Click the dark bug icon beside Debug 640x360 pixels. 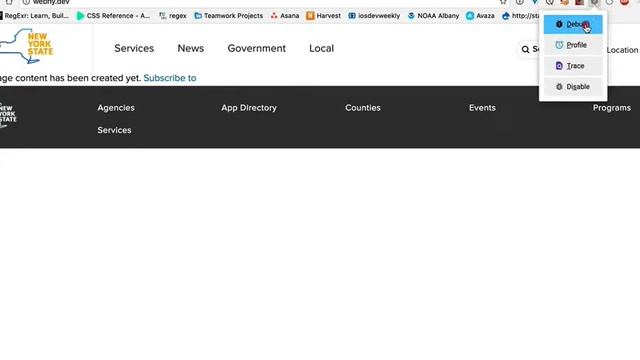pyautogui.click(x=559, y=24)
